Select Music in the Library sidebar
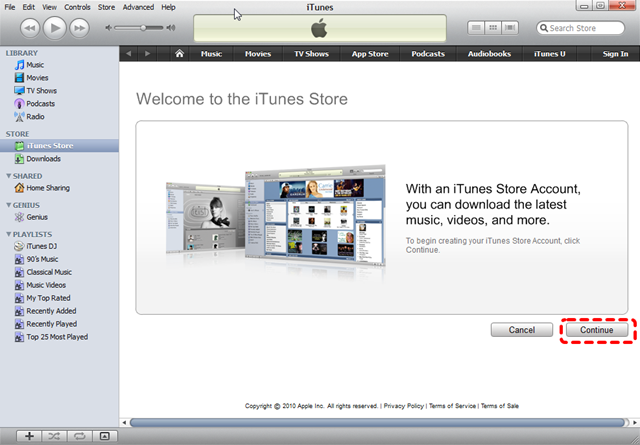The image size is (640, 445). tap(59, 65)
